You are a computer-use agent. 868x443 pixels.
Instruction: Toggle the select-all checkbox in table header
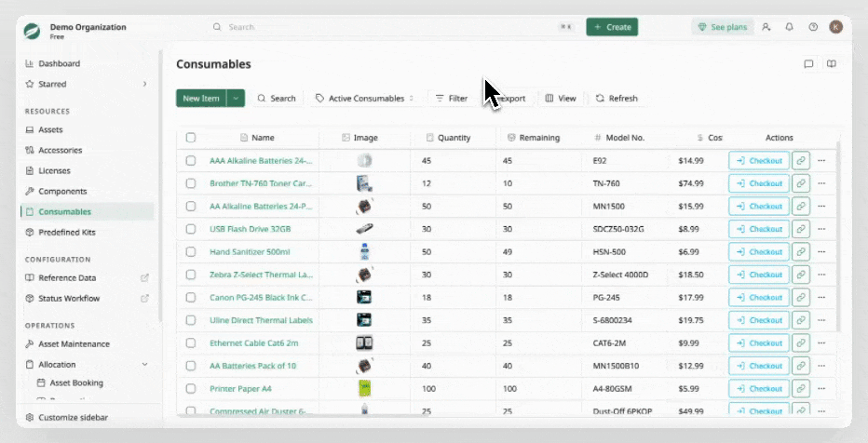coord(191,138)
